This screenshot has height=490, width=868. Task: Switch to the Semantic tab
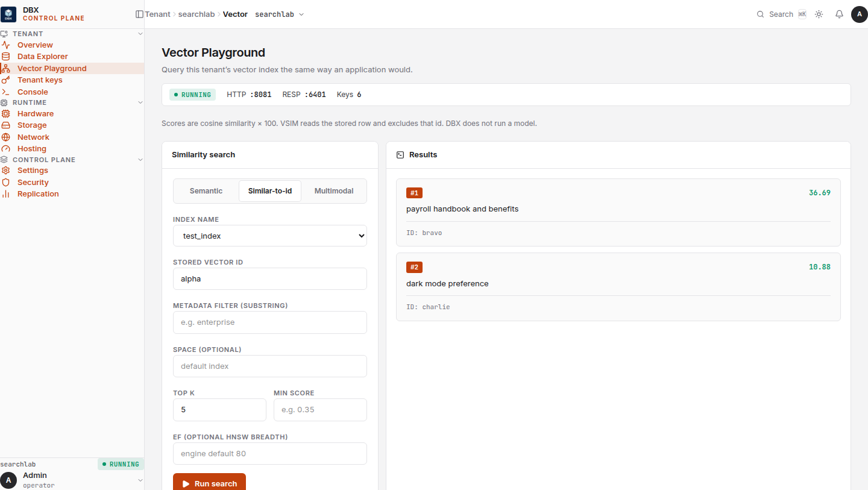(x=206, y=191)
